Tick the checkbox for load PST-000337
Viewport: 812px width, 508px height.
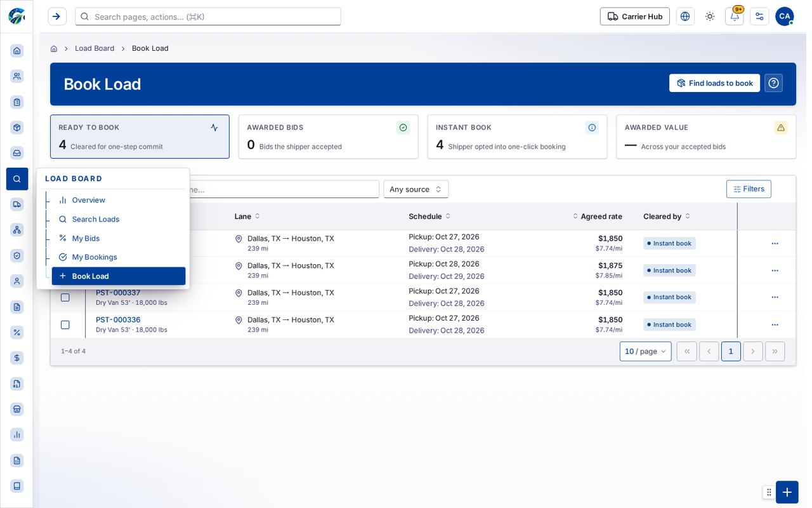[x=65, y=297]
